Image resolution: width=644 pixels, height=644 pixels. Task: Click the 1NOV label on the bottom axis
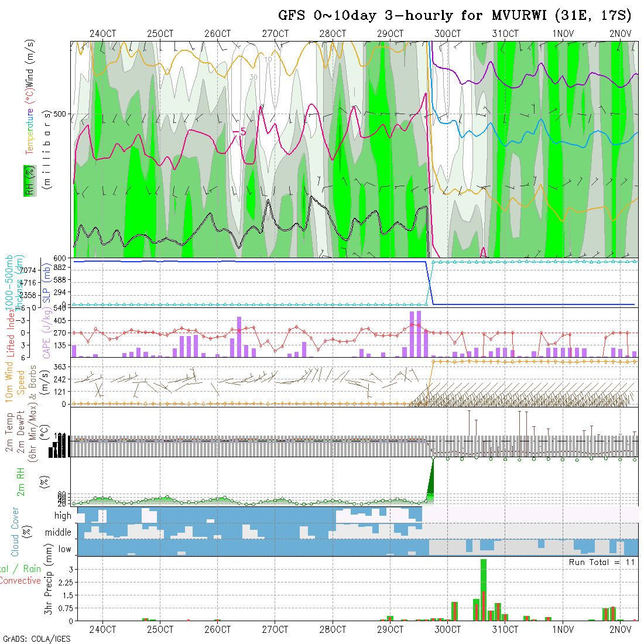tap(563, 629)
